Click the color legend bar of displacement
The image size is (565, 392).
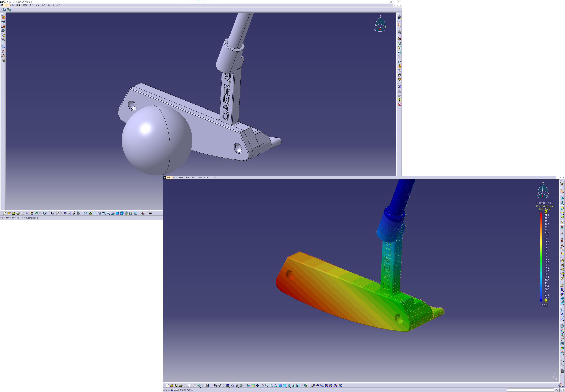click(541, 257)
